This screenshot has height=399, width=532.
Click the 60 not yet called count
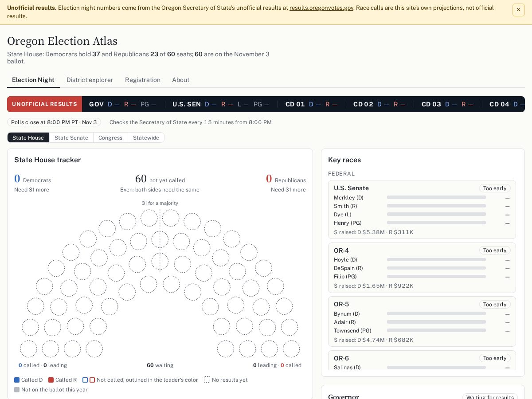[160, 179]
